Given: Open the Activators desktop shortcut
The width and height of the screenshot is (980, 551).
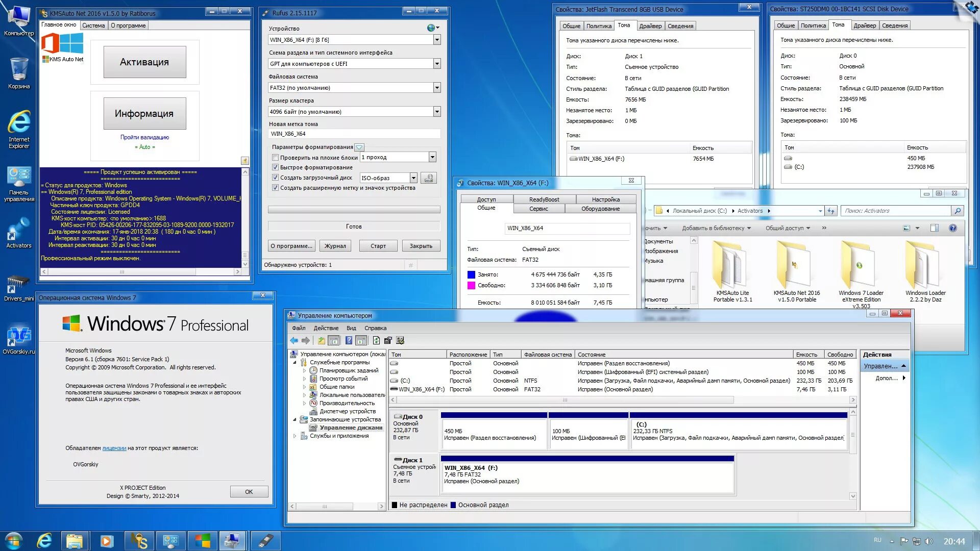Looking at the screenshot, I should coord(19,233).
